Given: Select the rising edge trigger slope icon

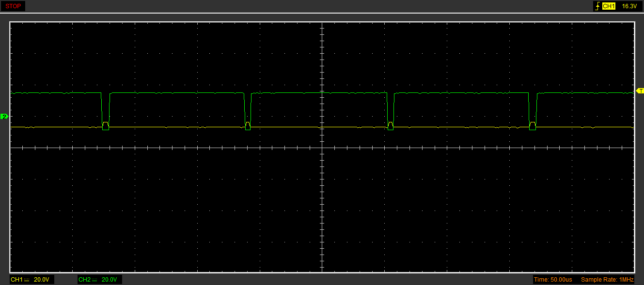Looking at the screenshot, I should [x=597, y=6].
